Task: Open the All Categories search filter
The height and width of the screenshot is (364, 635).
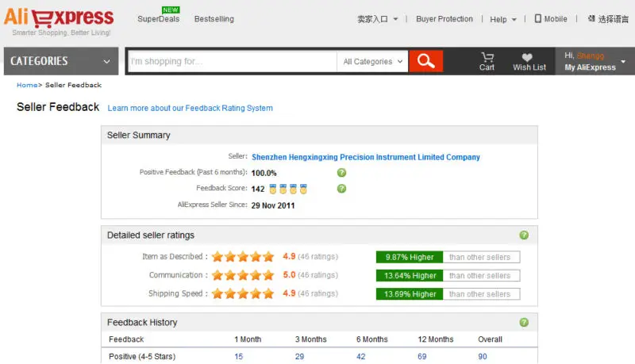Action: [x=372, y=62]
